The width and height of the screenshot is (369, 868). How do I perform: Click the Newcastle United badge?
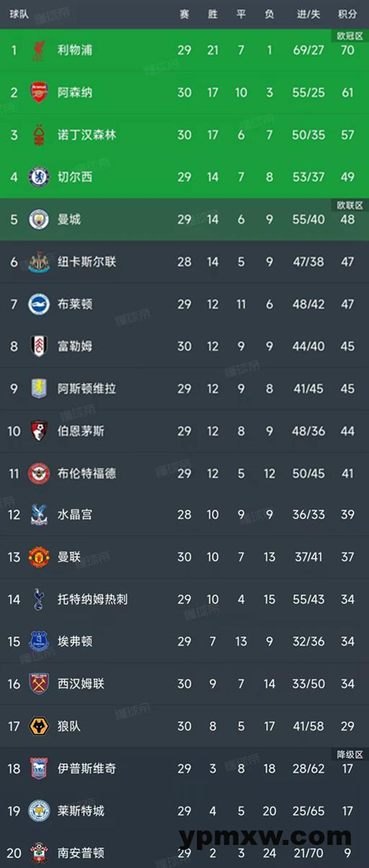(39, 262)
